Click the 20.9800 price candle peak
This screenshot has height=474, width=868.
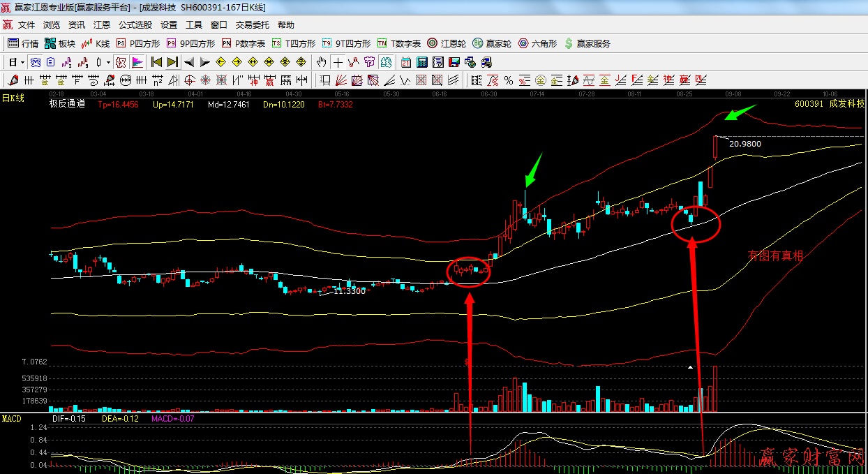[x=716, y=138]
